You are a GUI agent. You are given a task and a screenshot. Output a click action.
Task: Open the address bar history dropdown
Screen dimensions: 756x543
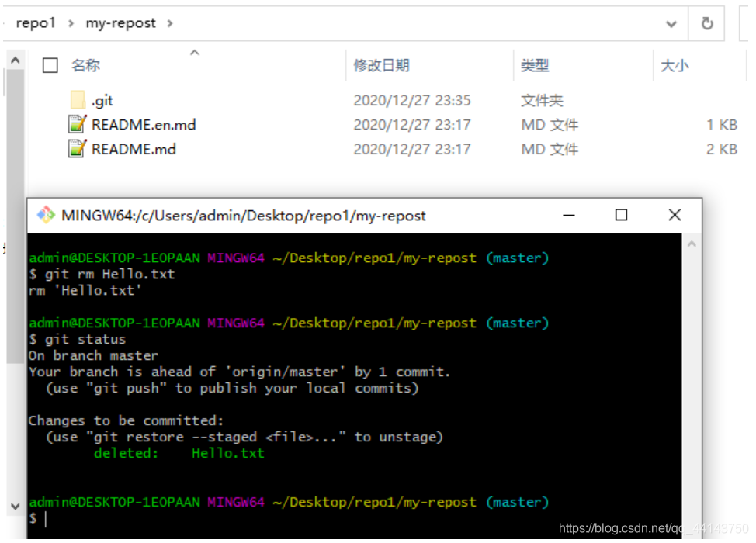[671, 23]
